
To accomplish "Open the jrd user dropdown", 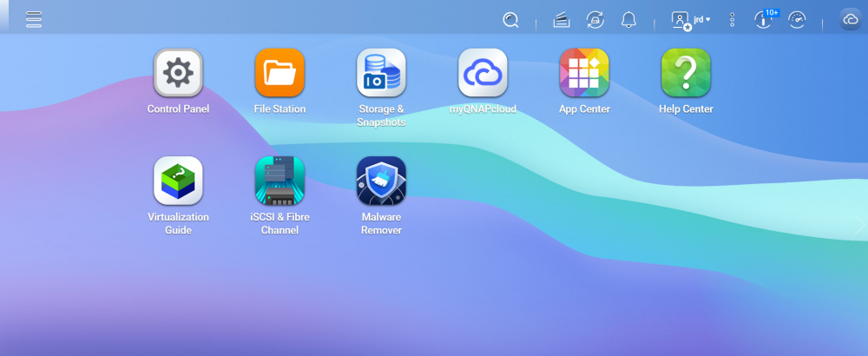I will (x=702, y=20).
